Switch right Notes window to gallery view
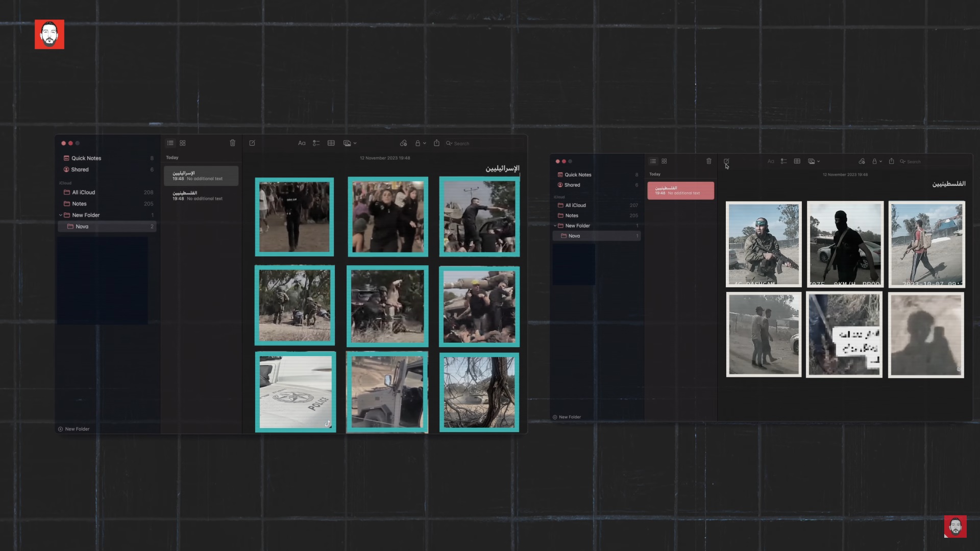 (x=665, y=161)
